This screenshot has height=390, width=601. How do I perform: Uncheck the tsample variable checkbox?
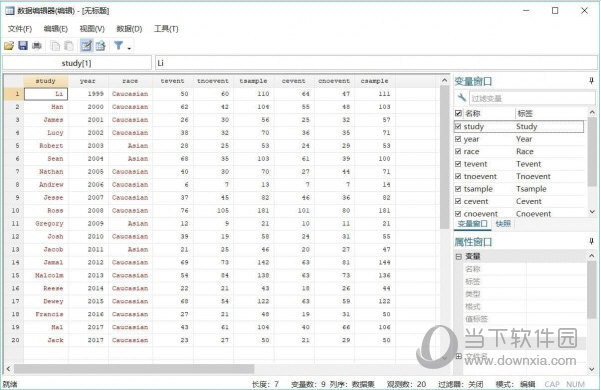(x=458, y=189)
